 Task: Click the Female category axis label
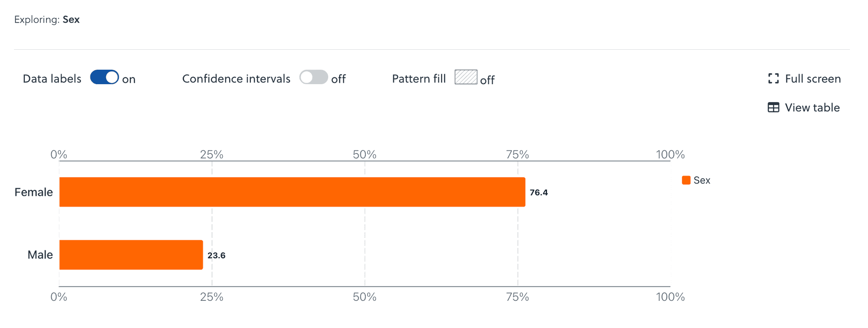pos(33,192)
